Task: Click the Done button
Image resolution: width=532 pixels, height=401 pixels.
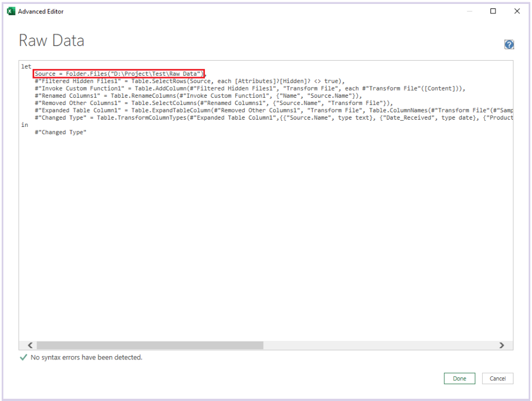Action: [x=460, y=378]
